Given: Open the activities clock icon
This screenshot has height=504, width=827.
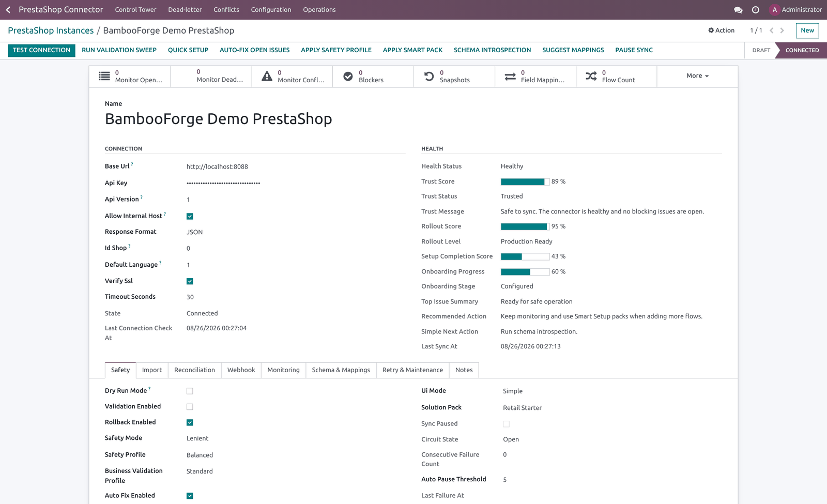Looking at the screenshot, I should [755, 10].
